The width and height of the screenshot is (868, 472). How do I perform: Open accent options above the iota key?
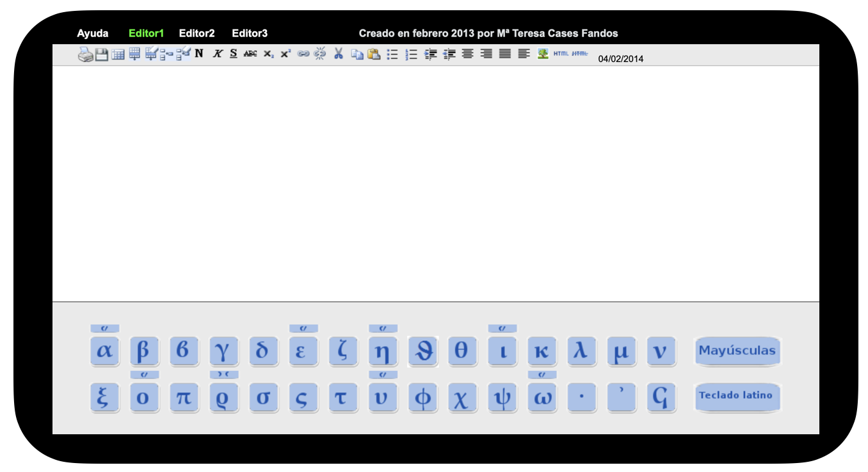502,329
